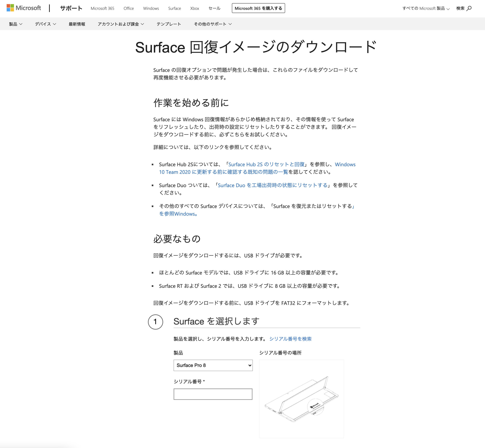Open 最新情報 page
Screen dimensions: 485x448
click(77, 24)
